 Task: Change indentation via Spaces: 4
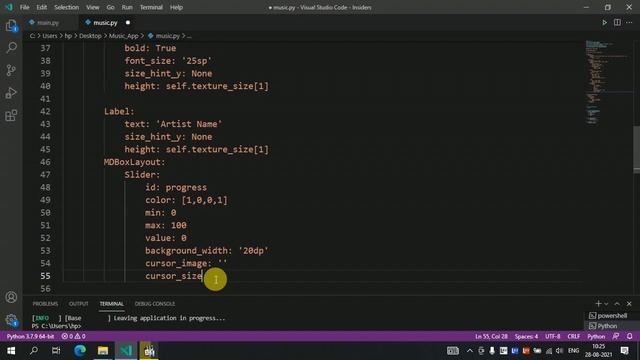[x=526, y=336]
